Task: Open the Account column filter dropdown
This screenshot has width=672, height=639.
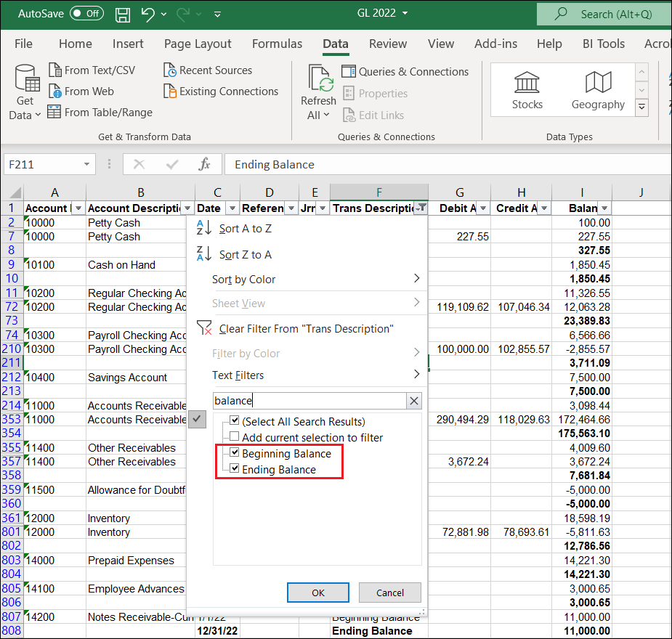Action: (x=78, y=208)
